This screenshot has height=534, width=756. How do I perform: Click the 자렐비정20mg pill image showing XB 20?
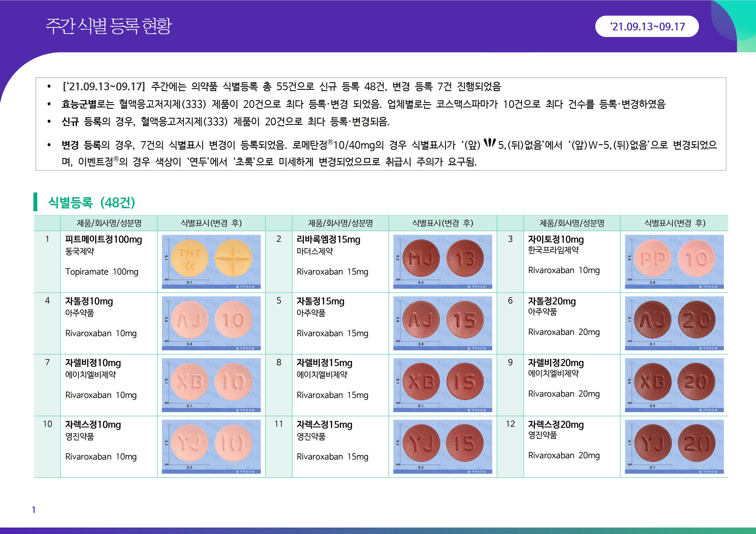point(674,385)
